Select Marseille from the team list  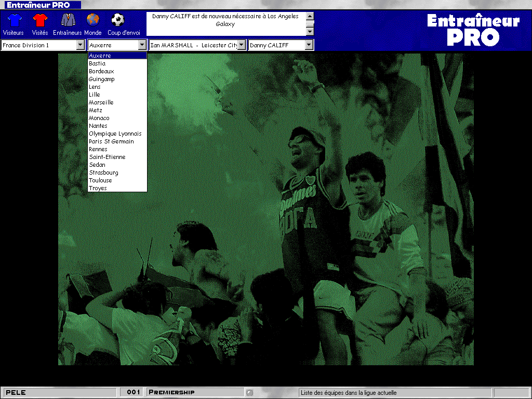[101, 102]
